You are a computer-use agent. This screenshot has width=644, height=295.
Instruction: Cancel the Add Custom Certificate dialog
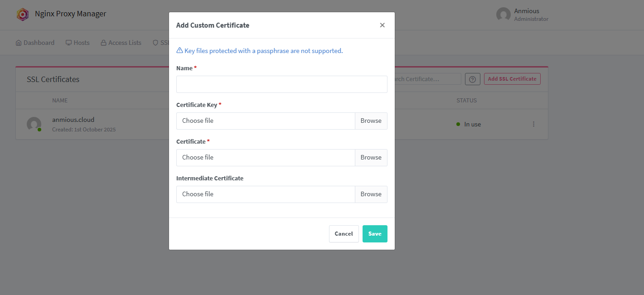pyautogui.click(x=344, y=233)
